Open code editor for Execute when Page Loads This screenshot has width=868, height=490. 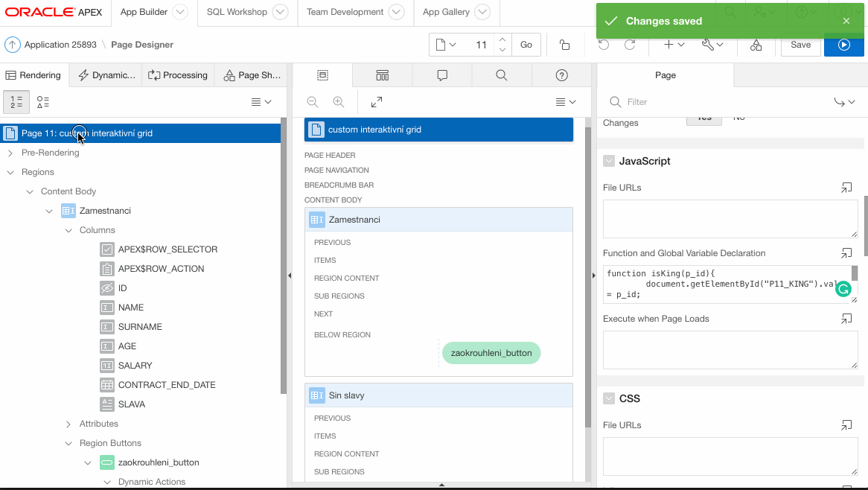pyautogui.click(x=846, y=319)
